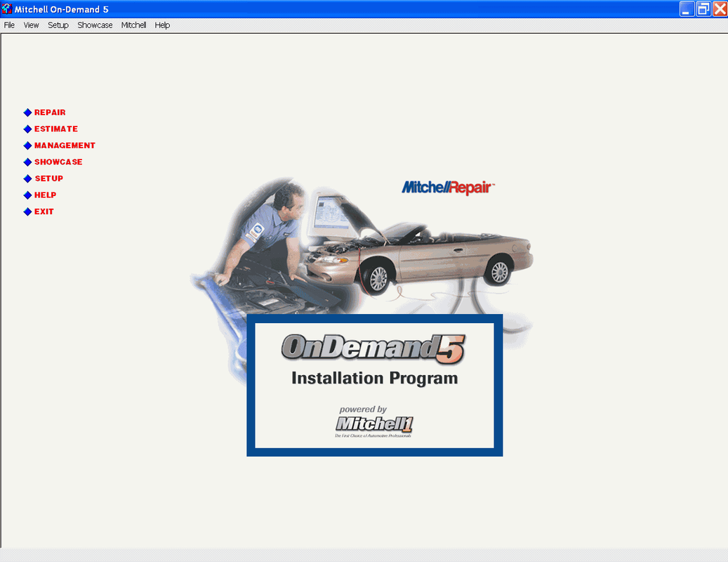Image resolution: width=728 pixels, height=562 pixels.
Task: Click the SETUP sidebar link
Action: [x=48, y=178]
